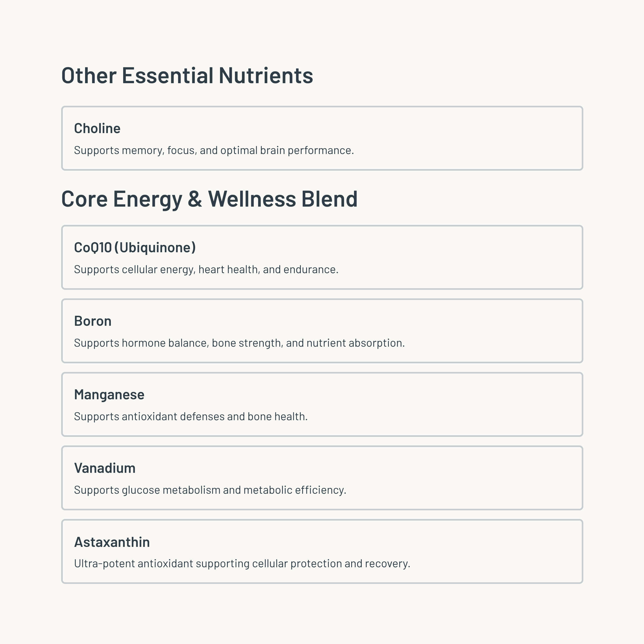Click the Astaxanthin ultra-potent antioxidant description
This screenshot has height=644, width=644.
(242, 564)
